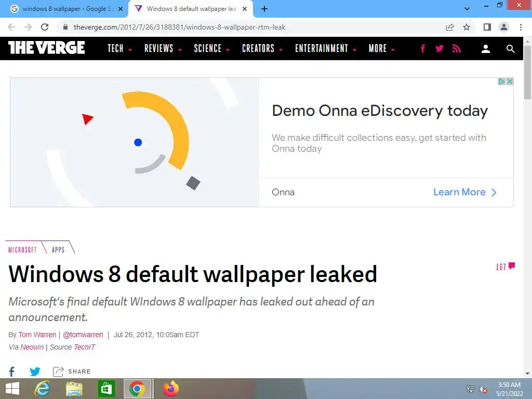Open The Verge Facebook icon in header
Screen dimensions: 532x399
coord(423,48)
